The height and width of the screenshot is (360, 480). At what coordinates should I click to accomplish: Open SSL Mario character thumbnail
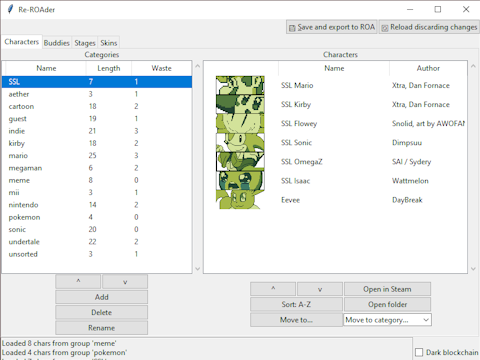tap(240, 85)
